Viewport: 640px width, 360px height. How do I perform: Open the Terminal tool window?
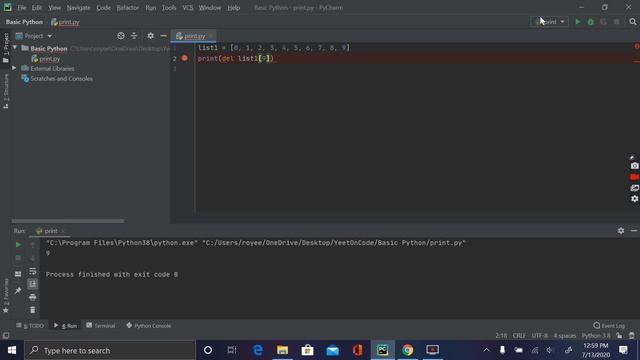(x=100, y=326)
